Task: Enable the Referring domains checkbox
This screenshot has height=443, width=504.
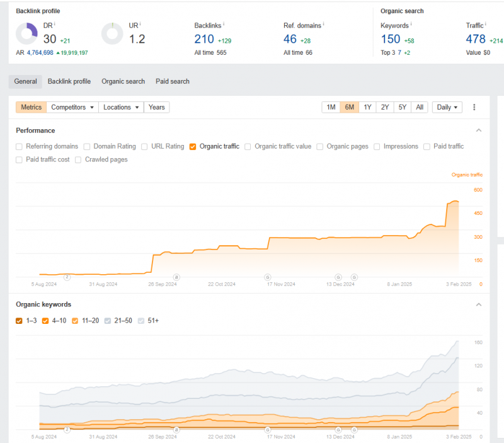Action: 20,146
